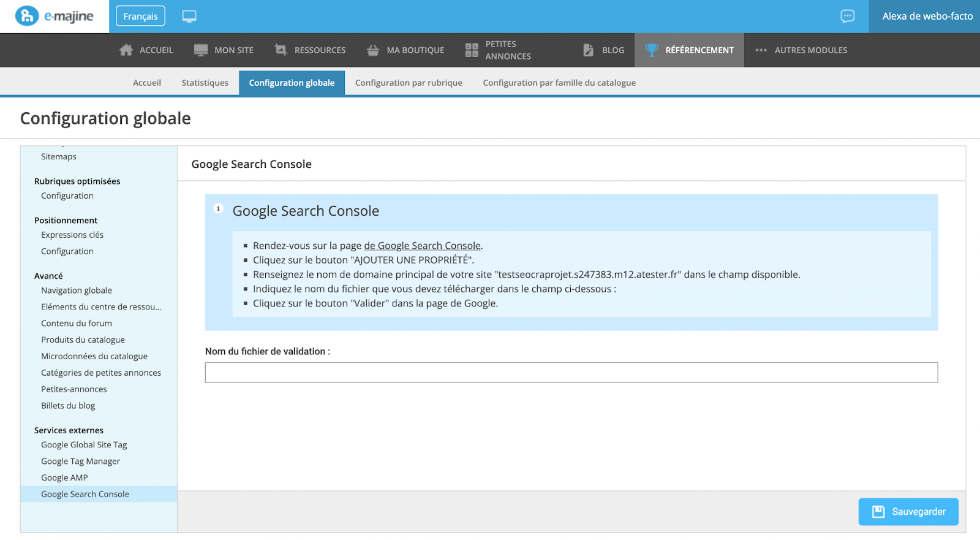Open the AUTRES MODULES menu

tap(801, 50)
